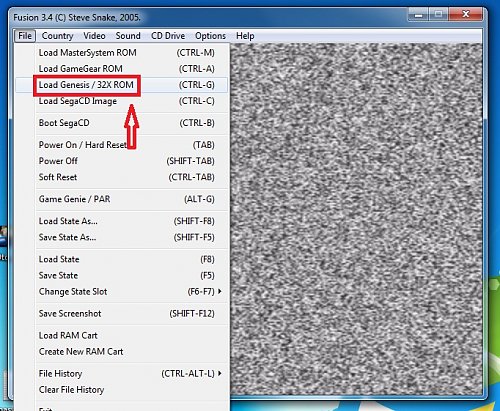This screenshot has height=411, width=500.
Task: Close the Fusion 3.4 window
Action: (466, 14)
